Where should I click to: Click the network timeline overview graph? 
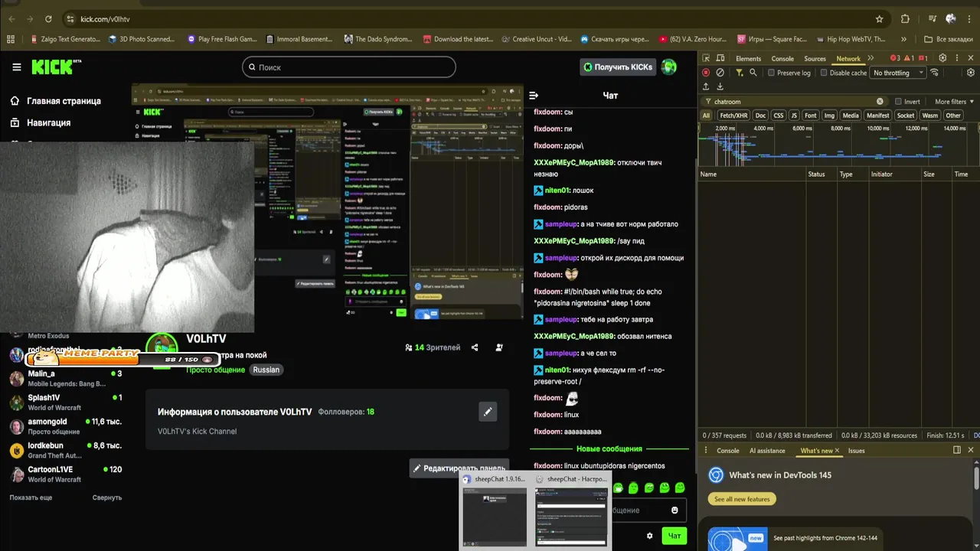(838, 145)
